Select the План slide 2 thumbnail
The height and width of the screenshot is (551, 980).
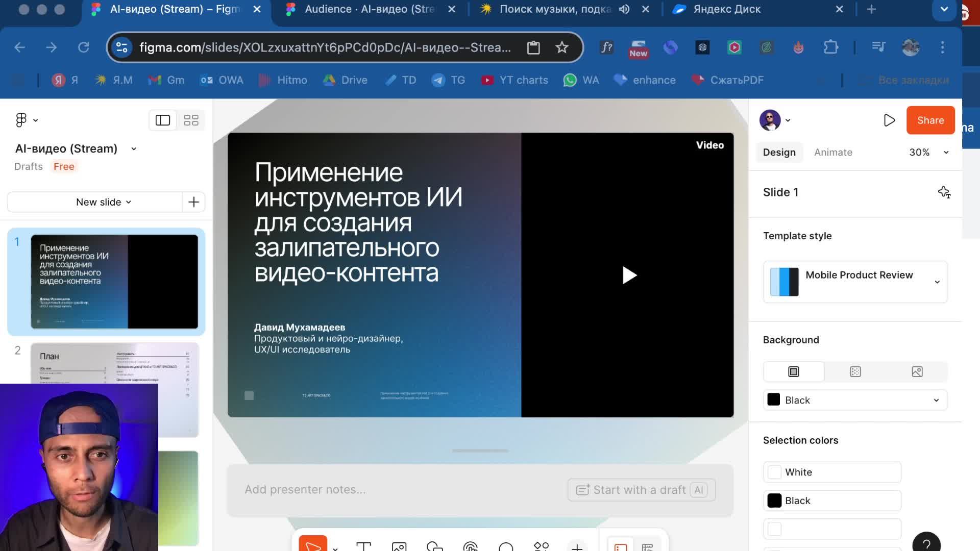point(114,363)
